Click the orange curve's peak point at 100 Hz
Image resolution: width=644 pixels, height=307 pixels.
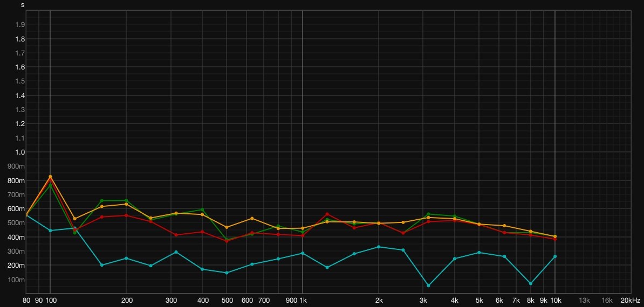point(50,177)
